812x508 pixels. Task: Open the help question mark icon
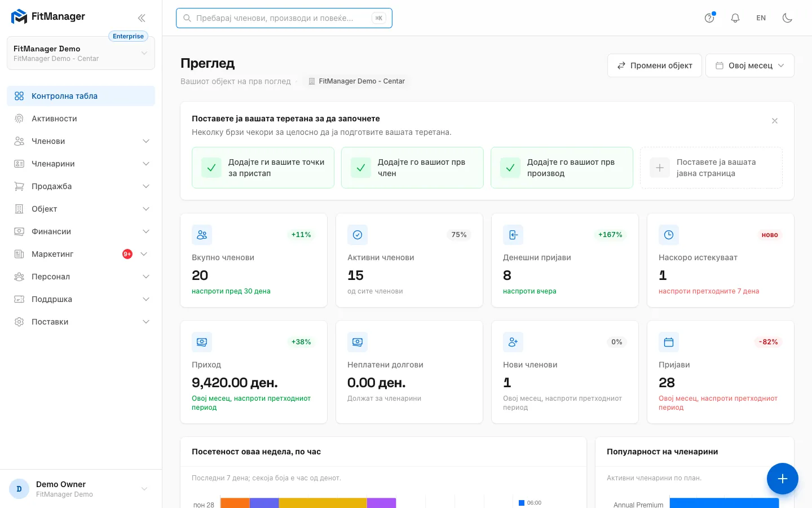click(x=709, y=18)
